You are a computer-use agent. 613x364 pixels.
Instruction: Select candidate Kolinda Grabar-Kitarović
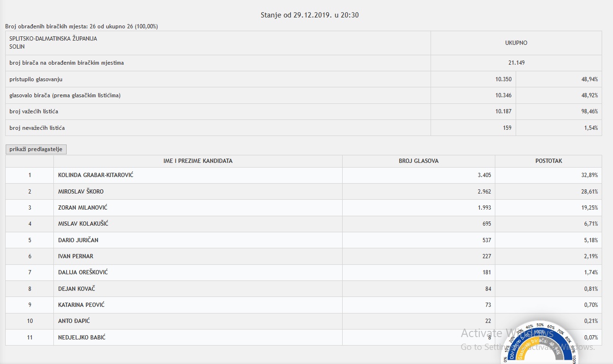[95, 175]
